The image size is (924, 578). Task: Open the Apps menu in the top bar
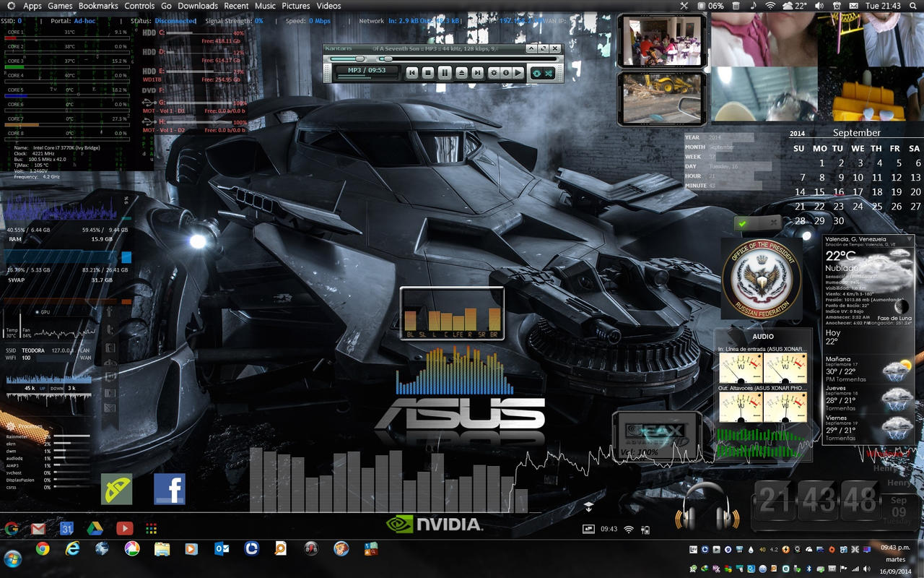click(x=32, y=6)
